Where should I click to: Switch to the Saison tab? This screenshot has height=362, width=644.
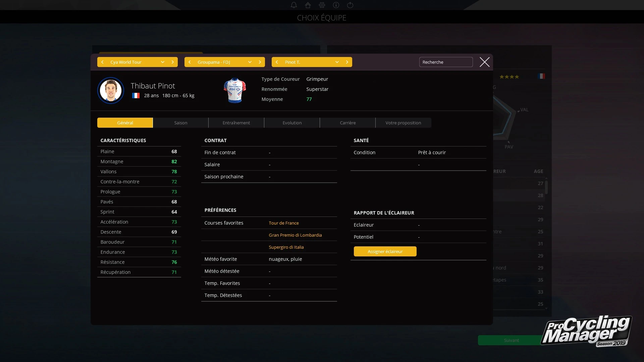pos(180,123)
